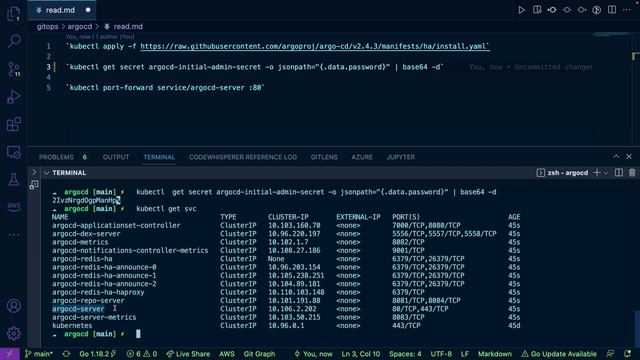Open the Explorer view in activity bar
The image size is (640, 360).
click(13, 14)
